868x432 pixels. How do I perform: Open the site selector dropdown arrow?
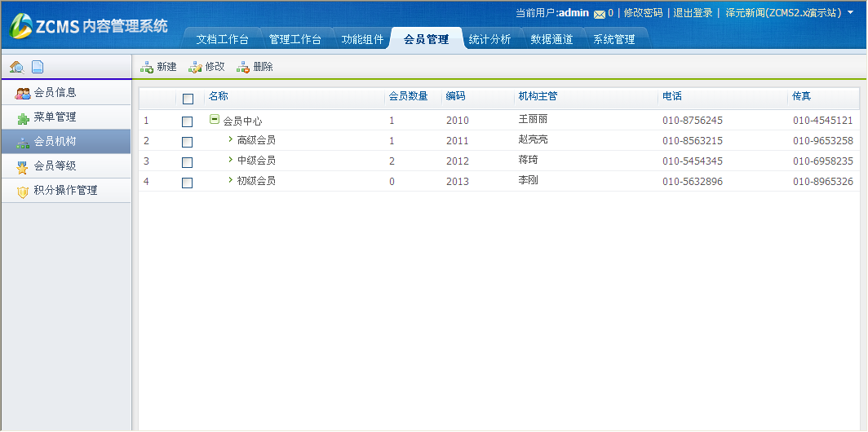click(x=851, y=12)
